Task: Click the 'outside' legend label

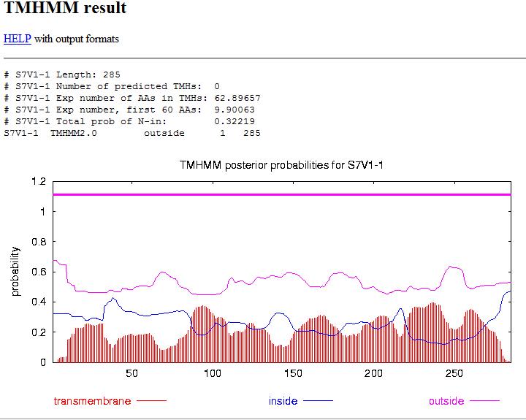Action: pyautogui.click(x=446, y=401)
